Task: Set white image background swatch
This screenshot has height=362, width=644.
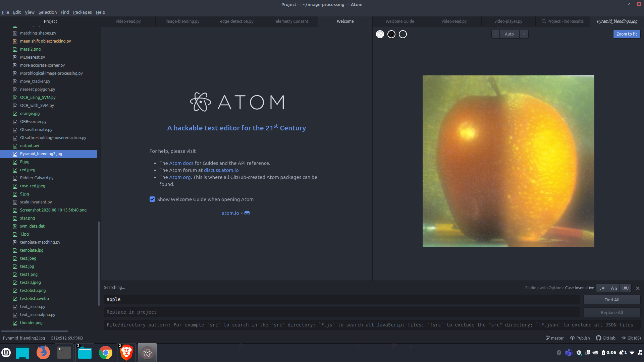Action: pos(380,34)
